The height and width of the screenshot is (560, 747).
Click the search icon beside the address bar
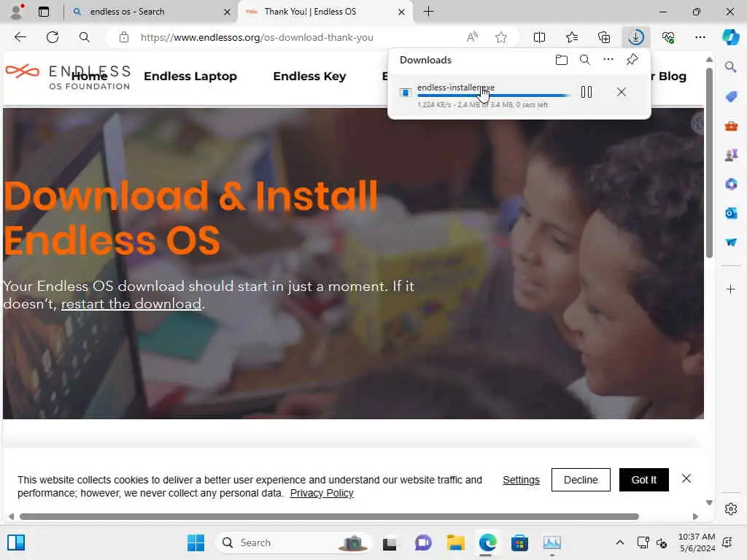tap(85, 37)
